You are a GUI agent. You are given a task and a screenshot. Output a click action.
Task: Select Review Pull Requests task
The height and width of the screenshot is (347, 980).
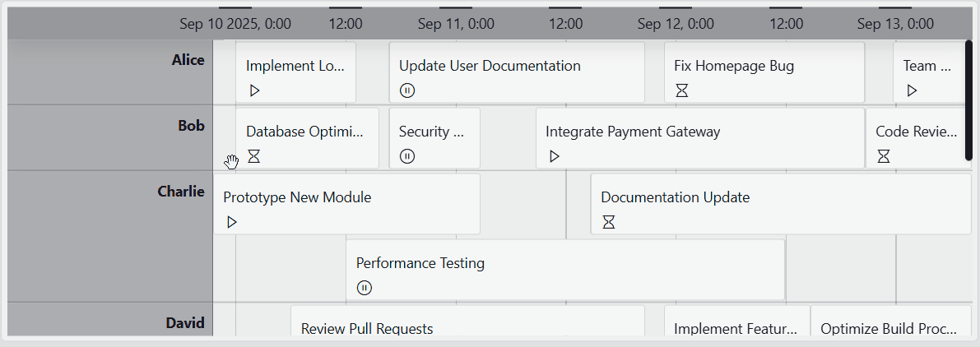[x=467, y=320]
